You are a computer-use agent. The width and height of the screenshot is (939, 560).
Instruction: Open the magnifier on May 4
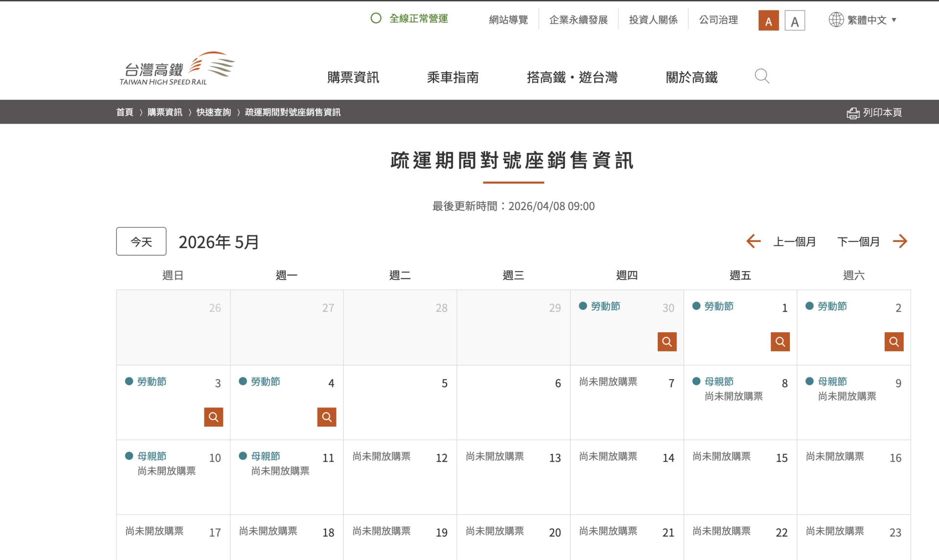click(x=327, y=417)
